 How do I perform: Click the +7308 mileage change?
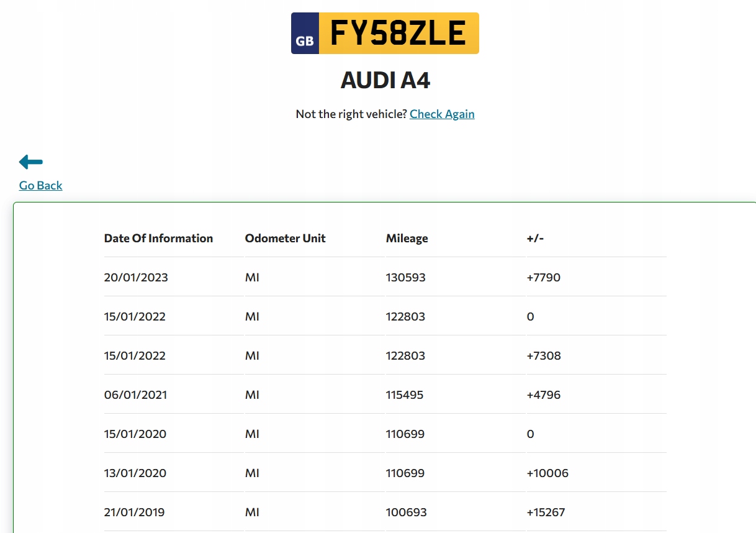(544, 355)
